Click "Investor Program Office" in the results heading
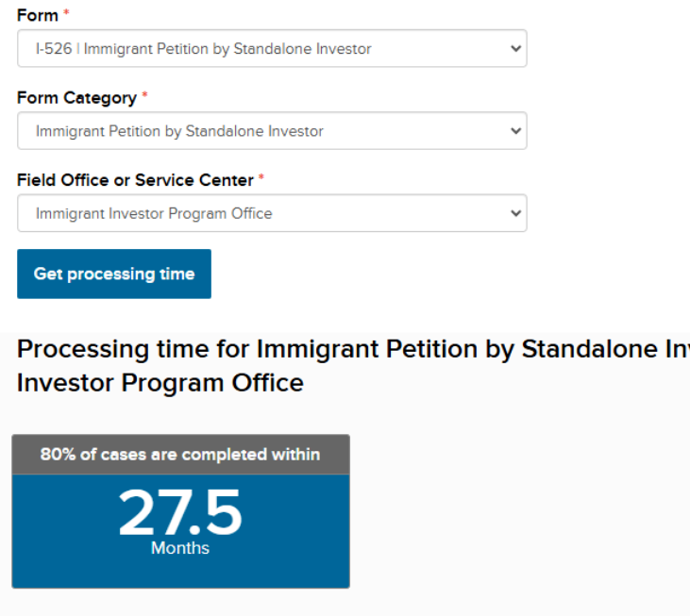Image resolution: width=690 pixels, height=616 pixels. [x=160, y=383]
